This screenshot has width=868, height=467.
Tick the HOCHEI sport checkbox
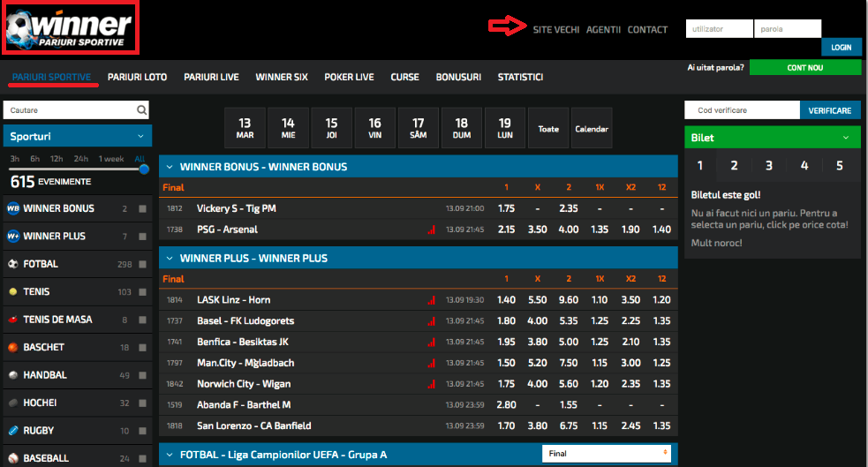[142, 403]
